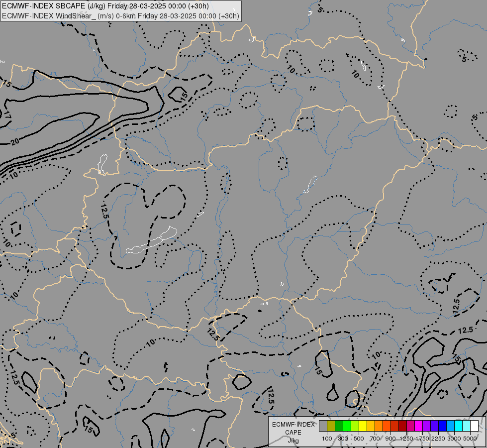Viewport: 487px width, 448px height.
Task: Click the bright magenta legend swatch
Action: coord(418,426)
